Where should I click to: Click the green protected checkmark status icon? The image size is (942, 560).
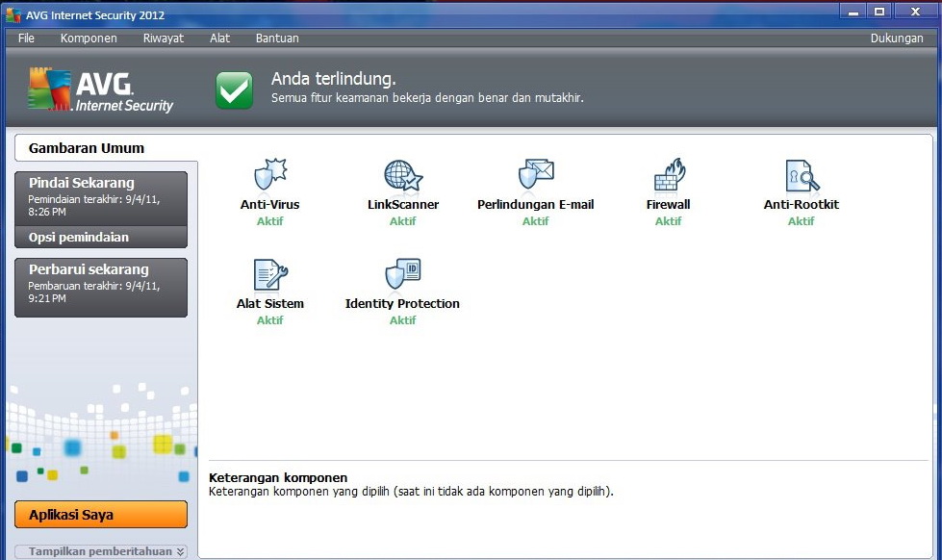point(235,90)
